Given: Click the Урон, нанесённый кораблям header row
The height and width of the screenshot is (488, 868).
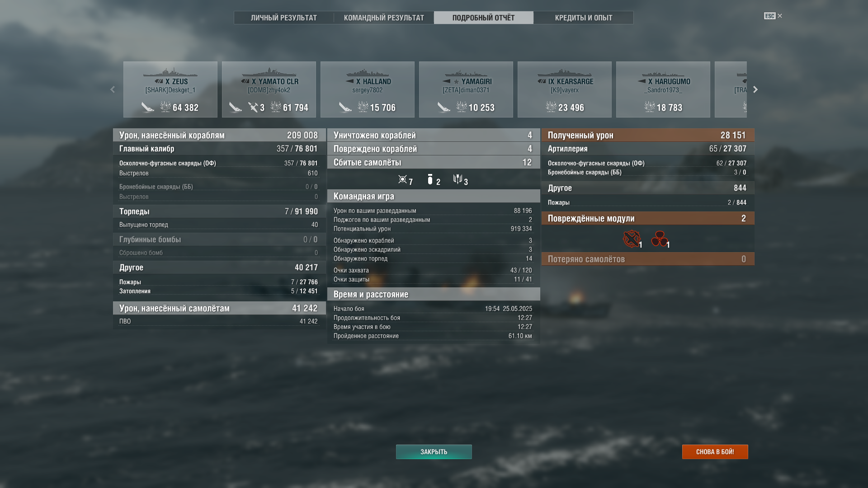Looking at the screenshot, I should 219,135.
